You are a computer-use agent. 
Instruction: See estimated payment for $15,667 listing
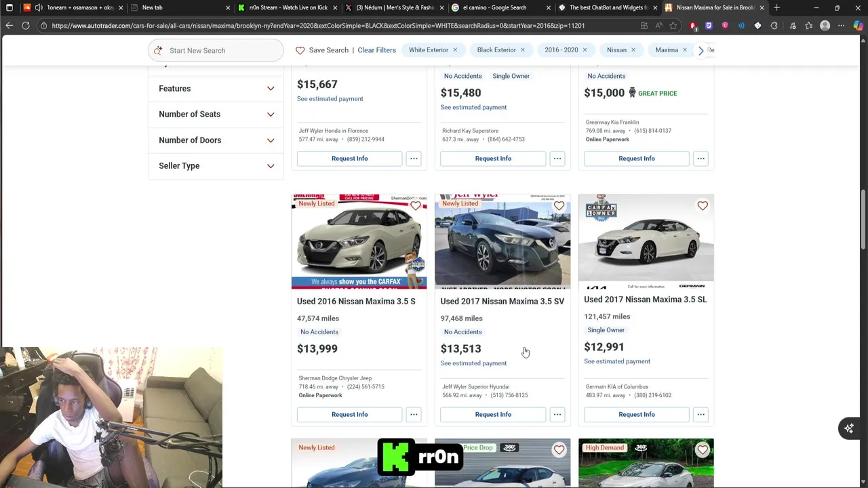(330, 99)
